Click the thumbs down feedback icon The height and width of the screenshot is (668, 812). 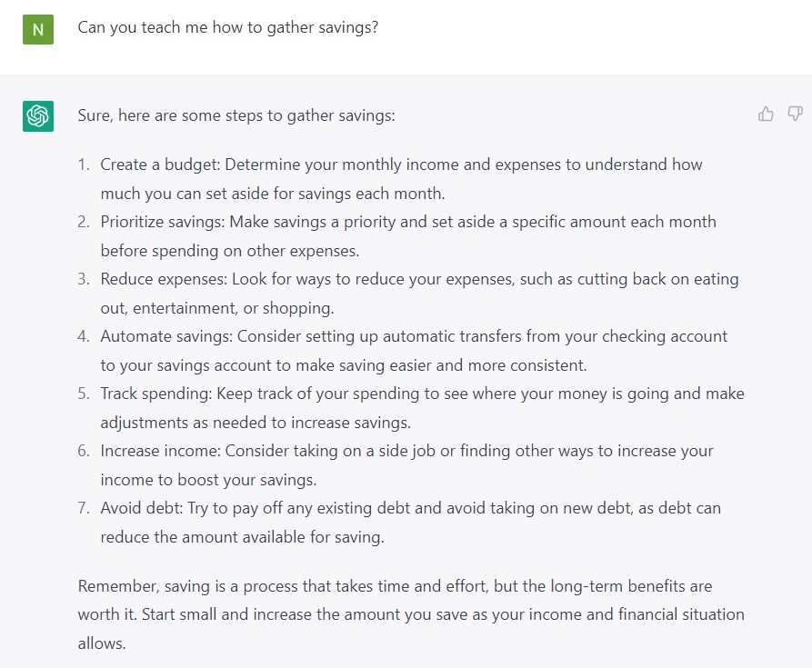pyautogui.click(x=795, y=114)
